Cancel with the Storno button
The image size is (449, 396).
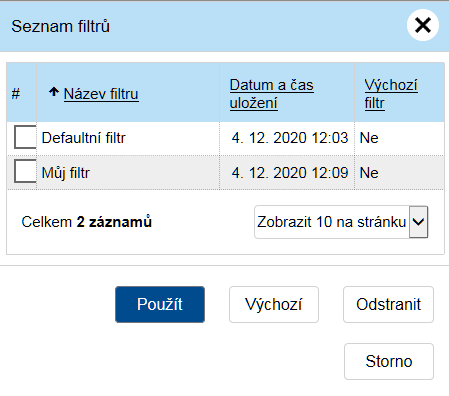(389, 361)
